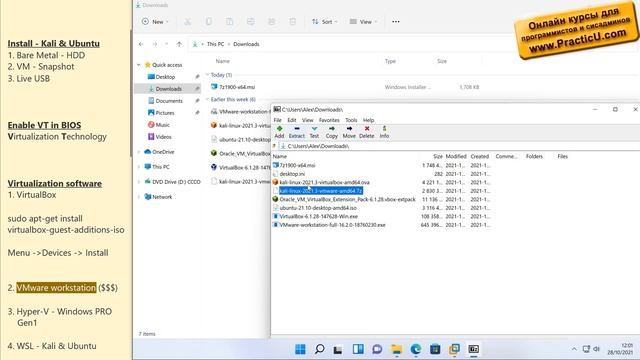Open the New dropdown in Explorer
640x360 pixels.
click(x=155, y=22)
